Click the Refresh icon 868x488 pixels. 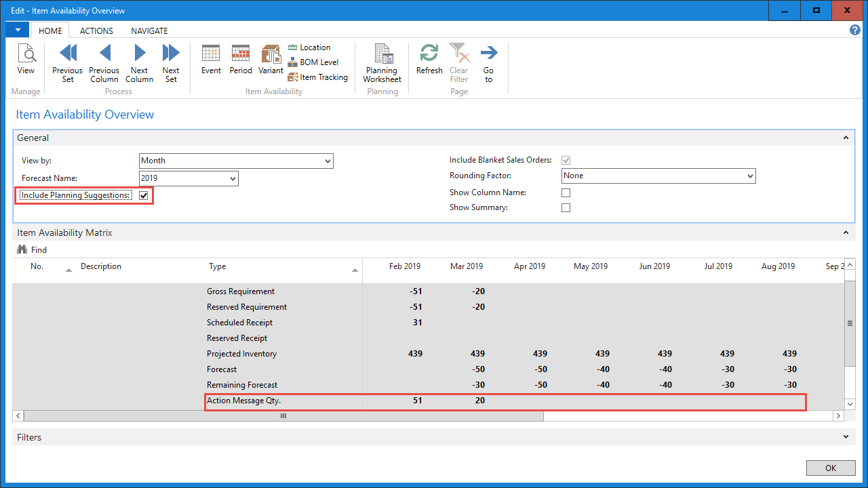[x=429, y=61]
